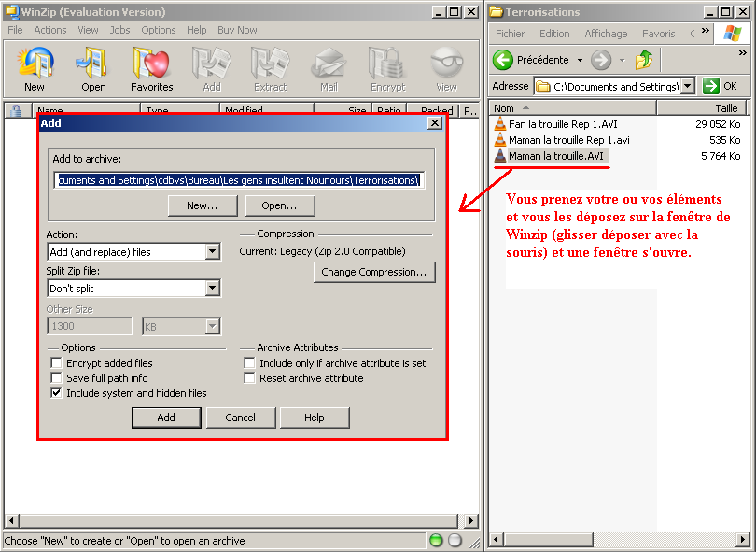Confirm with the Add button in dialog
Image resolution: width=756 pixels, height=552 pixels.
tap(166, 418)
